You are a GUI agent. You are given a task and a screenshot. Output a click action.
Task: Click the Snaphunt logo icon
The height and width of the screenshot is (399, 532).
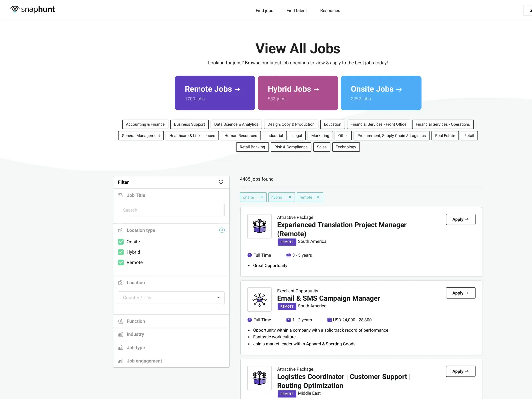coord(15,9)
